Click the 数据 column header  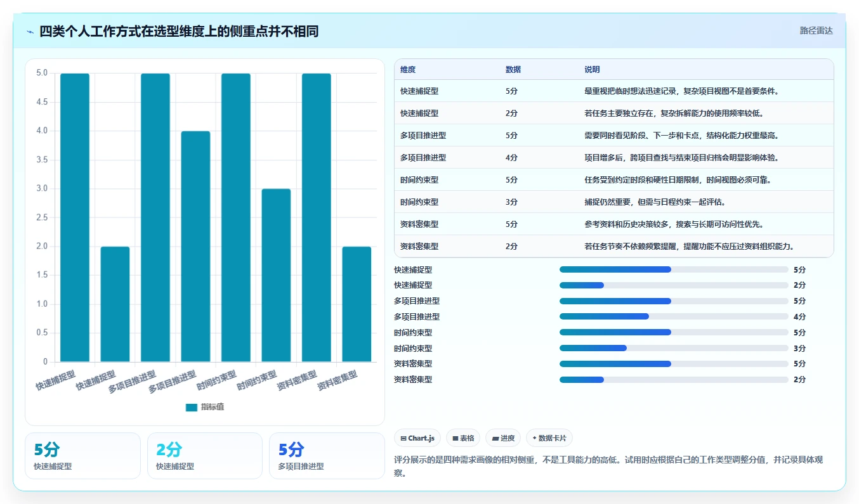click(x=513, y=70)
